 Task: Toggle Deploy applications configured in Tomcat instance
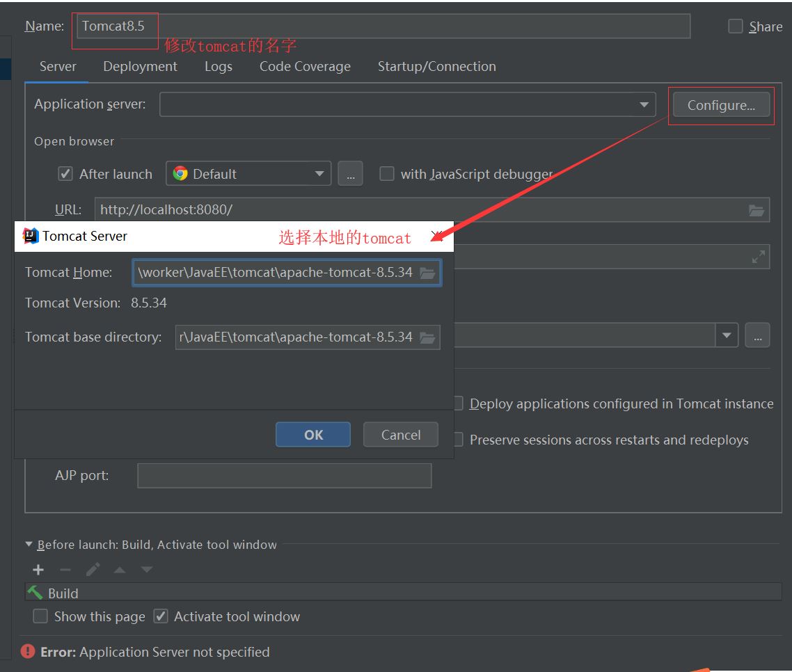458,403
